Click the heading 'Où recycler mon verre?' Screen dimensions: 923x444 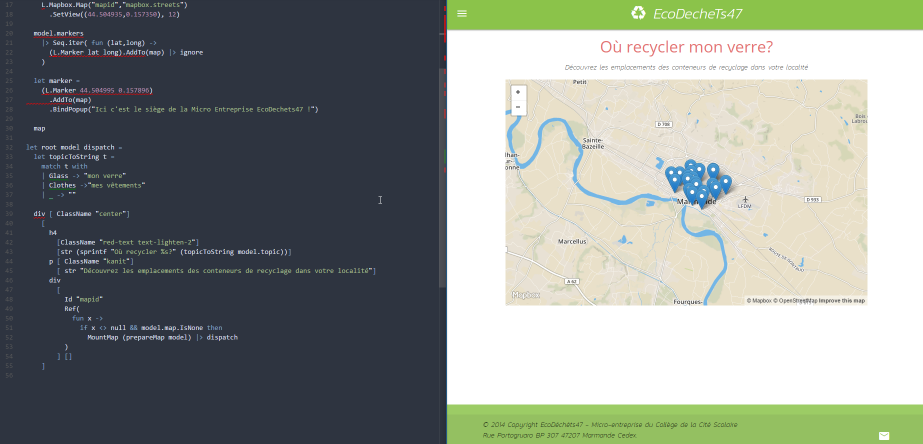tap(686, 47)
